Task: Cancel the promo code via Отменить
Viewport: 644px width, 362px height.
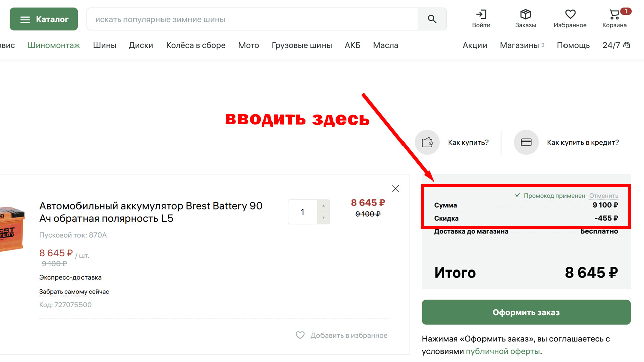Action: coord(604,196)
